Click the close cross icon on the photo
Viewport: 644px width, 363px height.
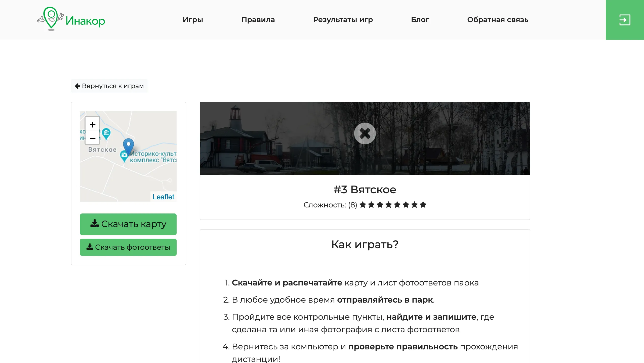pyautogui.click(x=365, y=133)
